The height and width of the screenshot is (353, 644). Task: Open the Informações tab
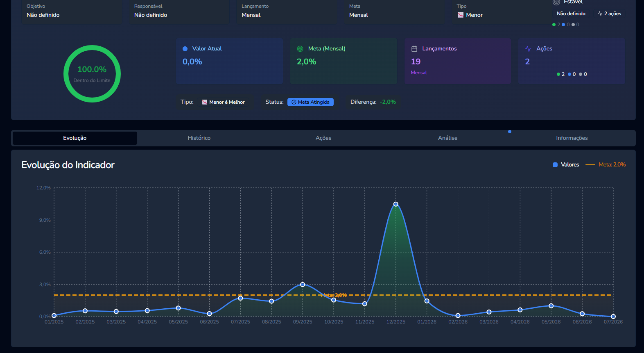tap(572, 138)
